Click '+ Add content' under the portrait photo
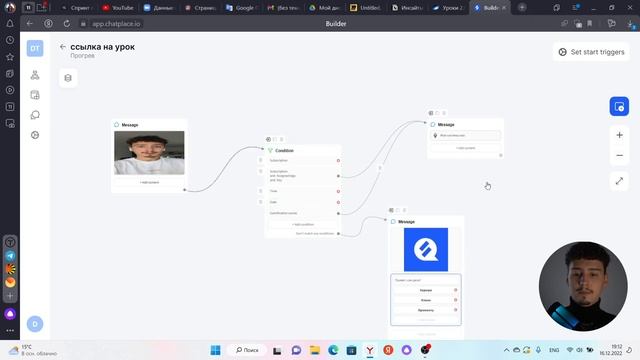The width and height of the screenshot is (640, 360). [x=149, y=182]
